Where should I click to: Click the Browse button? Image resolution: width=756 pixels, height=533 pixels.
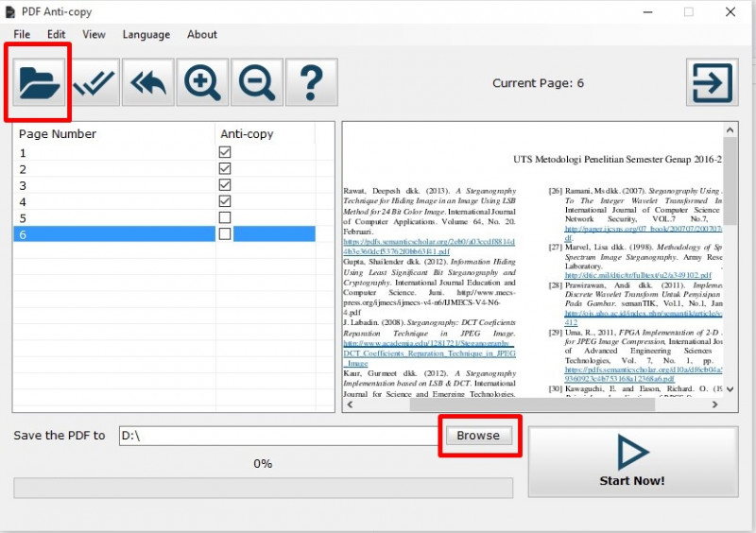click(x=478, y=436)
